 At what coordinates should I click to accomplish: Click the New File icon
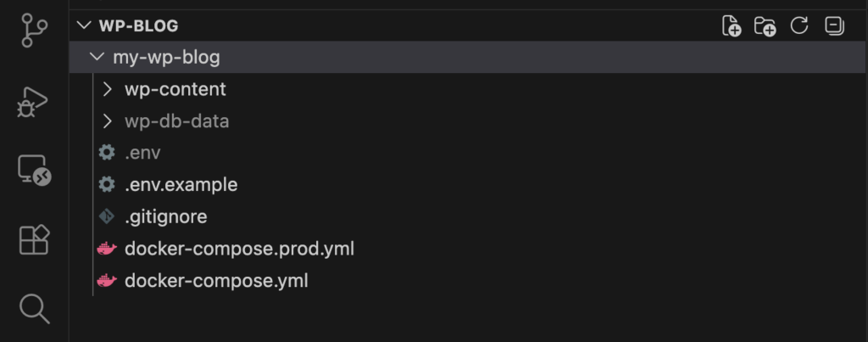pyautogui.click(x=731, y=26)
